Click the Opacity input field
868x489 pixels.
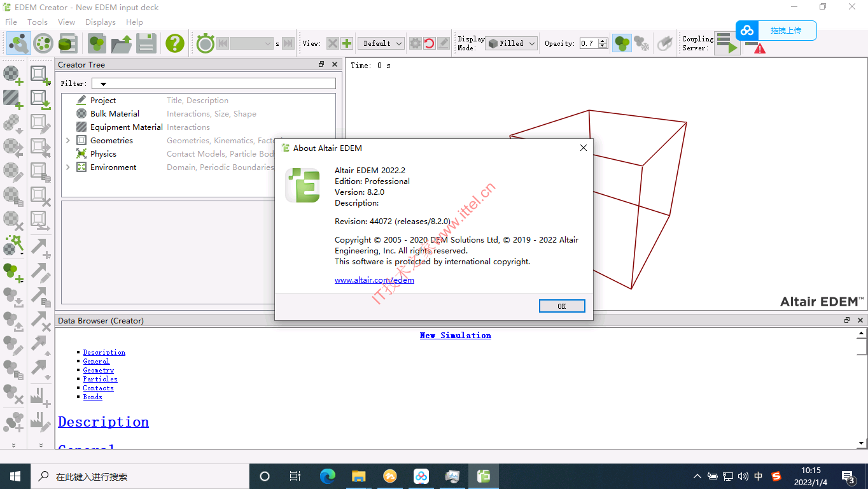[x=589, y=43]
